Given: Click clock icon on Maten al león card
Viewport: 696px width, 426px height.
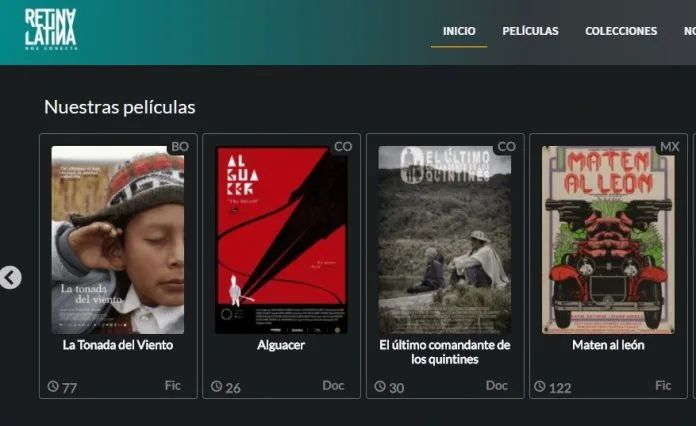Looking at the screenshot, I should (x=540, y=386).
